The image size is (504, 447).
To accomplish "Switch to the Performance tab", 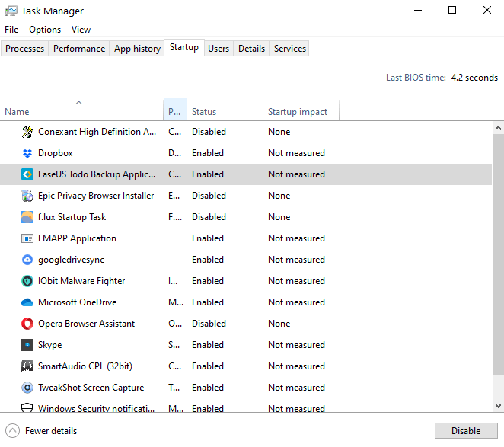I will 79,49.
